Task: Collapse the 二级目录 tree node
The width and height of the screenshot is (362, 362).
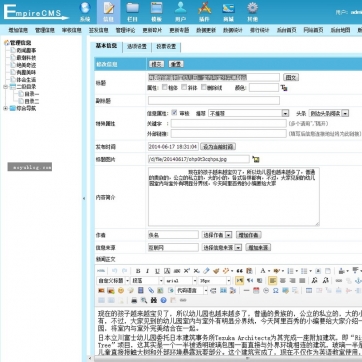Action: (x=5, y=87)
